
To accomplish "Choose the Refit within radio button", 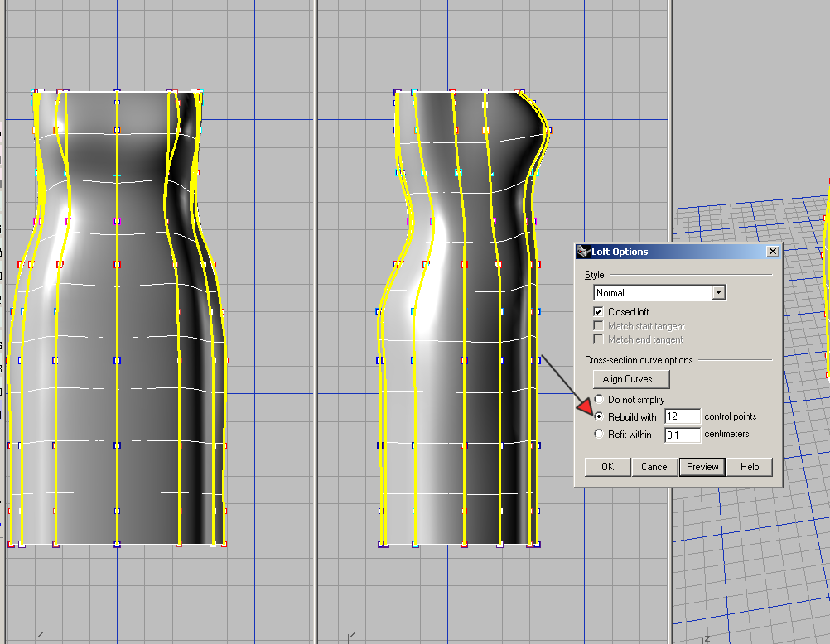I will pos(599,435).
